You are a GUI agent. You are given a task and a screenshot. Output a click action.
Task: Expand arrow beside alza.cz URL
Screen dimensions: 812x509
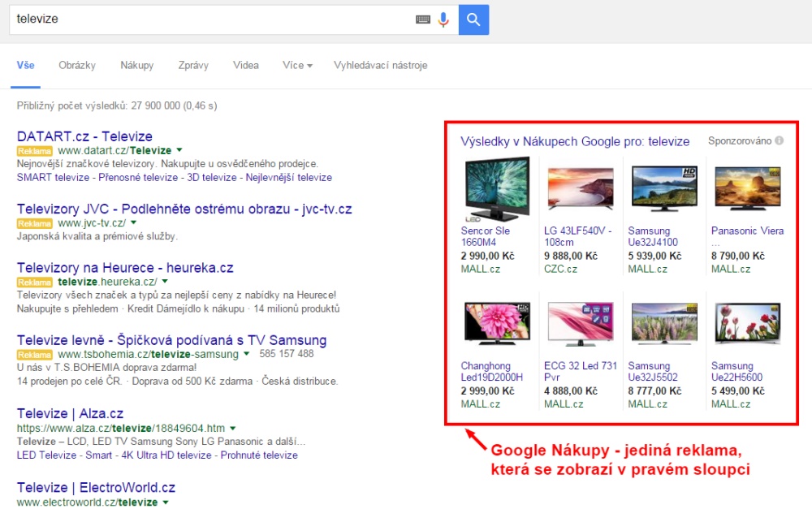(x=233, y=428)
